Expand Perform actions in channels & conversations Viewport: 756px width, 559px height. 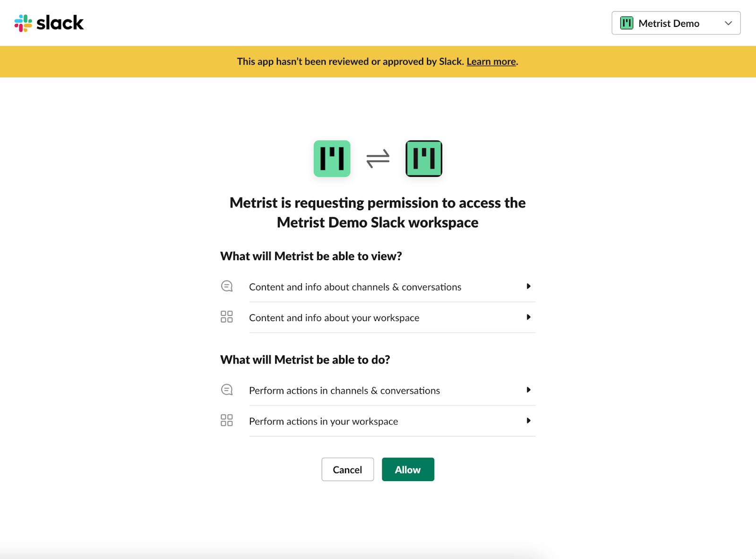point(392,390)
